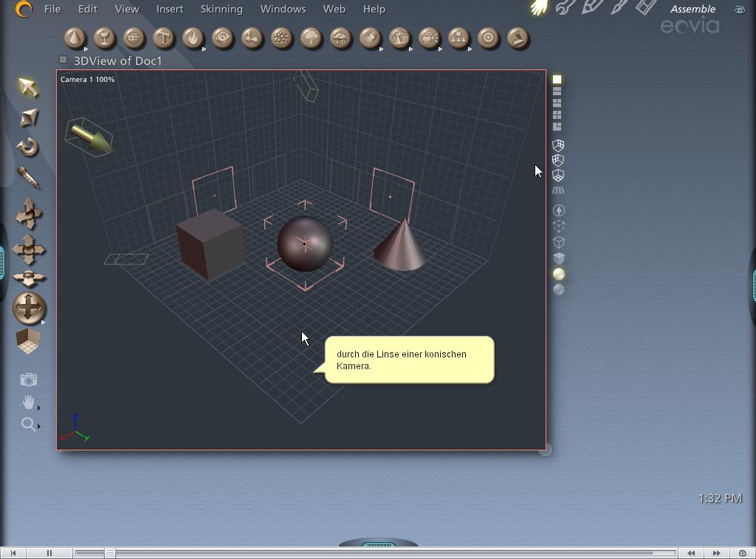Screen dimensions: 756x559
Task: Click the force arrows icon
Action: [459, 38]
